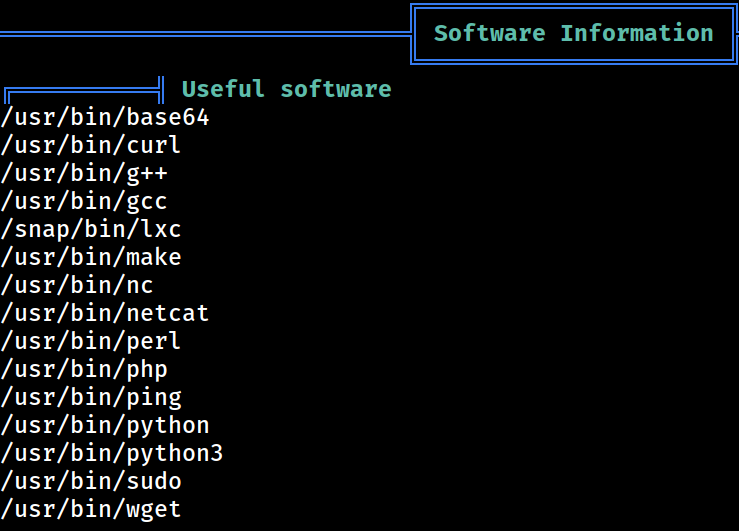This screenshot has width=739, height=531.
Task: Click the /usr/bin/perl path
Action: pyautogui.click(x=91, y=341)
